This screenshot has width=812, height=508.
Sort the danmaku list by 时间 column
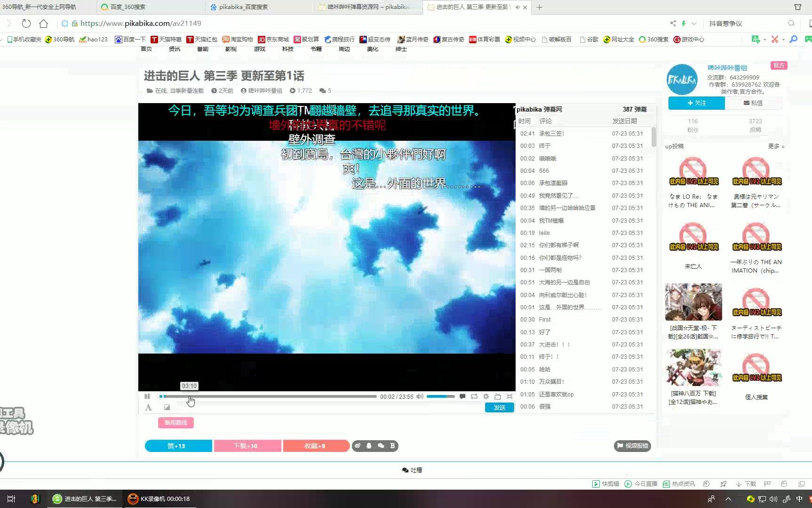(525, 121)
